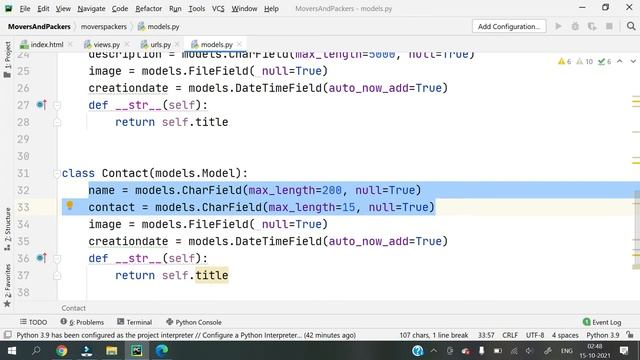Open Microsoft Edge from taskbar
The width and height of the screenshot is (640, 360).
click(162, 351)
